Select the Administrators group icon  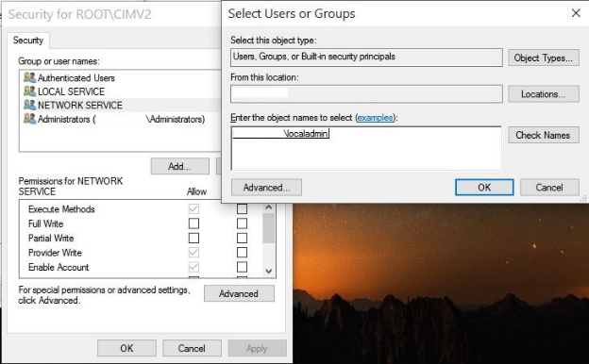tap(29, 119)
